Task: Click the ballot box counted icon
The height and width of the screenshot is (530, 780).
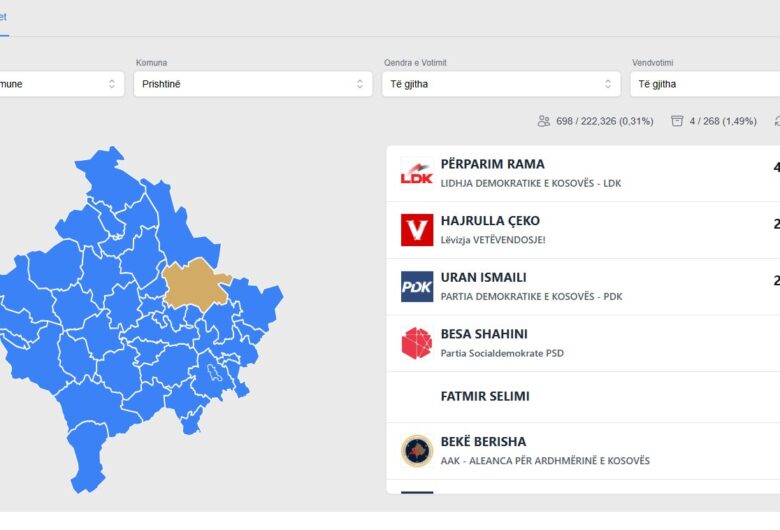Action: pyautogui.click(x=677, y=121)
